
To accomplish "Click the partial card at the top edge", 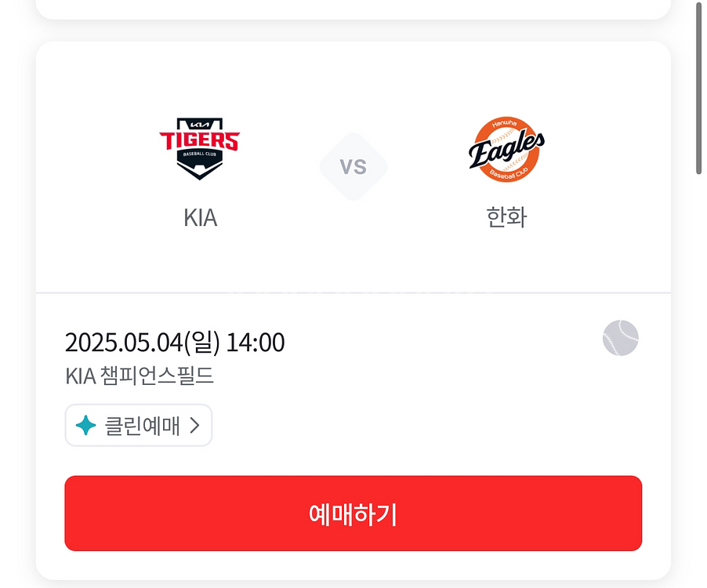I will 353,8.
